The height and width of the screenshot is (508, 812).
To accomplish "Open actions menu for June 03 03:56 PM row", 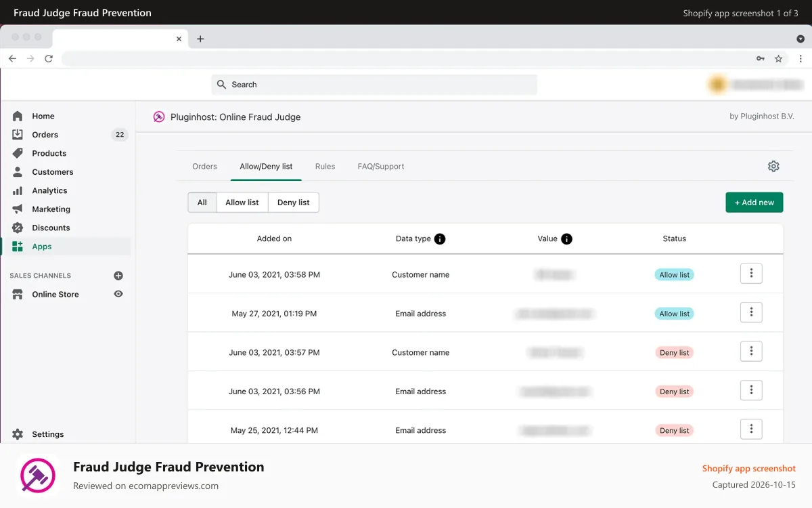I will [751, 390].
